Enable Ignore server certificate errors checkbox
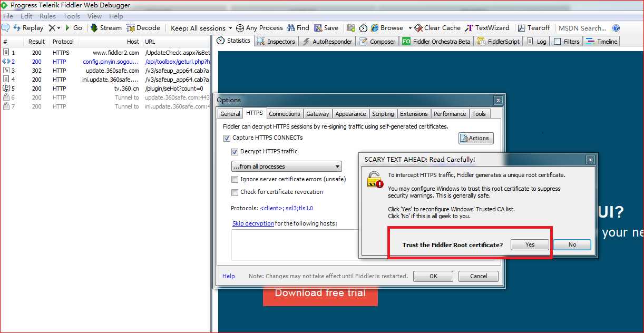Screen dimensions: 644x333 pyautogui.click(x=235, y=179)
